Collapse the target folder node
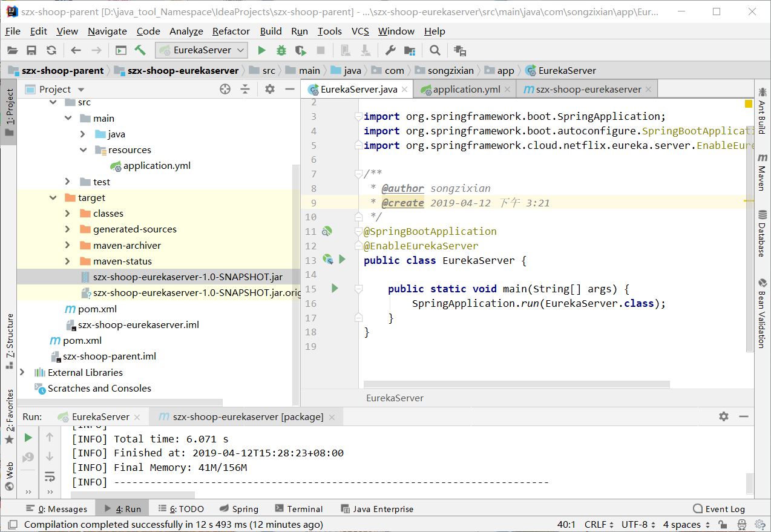 click(53, 197)
